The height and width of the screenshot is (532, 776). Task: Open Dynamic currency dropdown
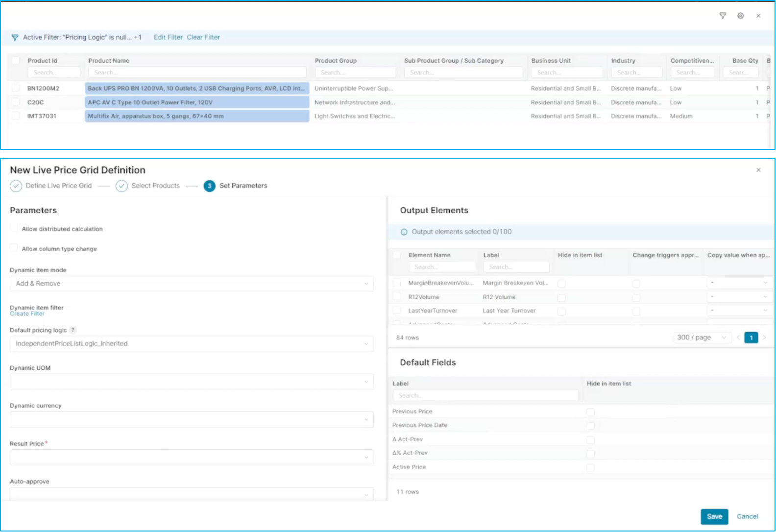click(x=192, y=419)
